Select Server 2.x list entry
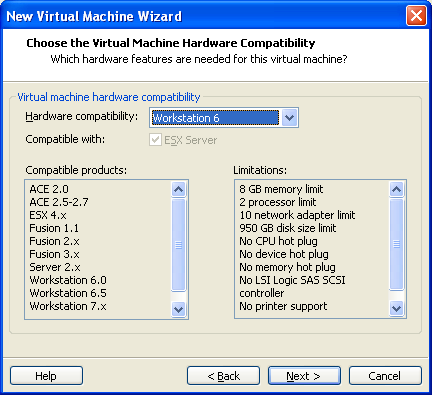This screenshot has width=432, height=395. pyautogui.click(x=55, y=267)
